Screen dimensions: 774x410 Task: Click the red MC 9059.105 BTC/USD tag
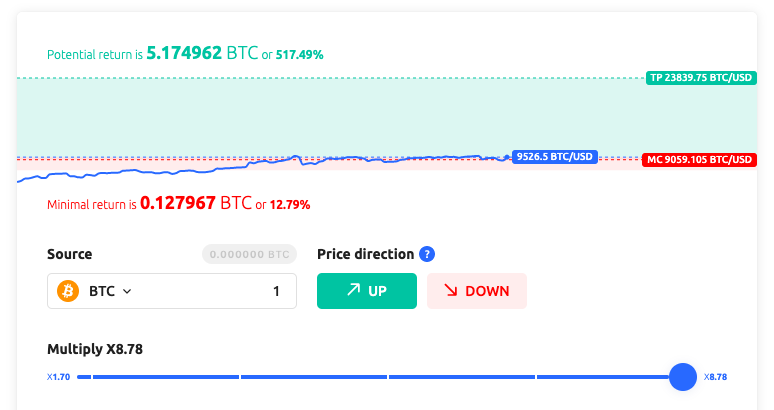point(700,160)
